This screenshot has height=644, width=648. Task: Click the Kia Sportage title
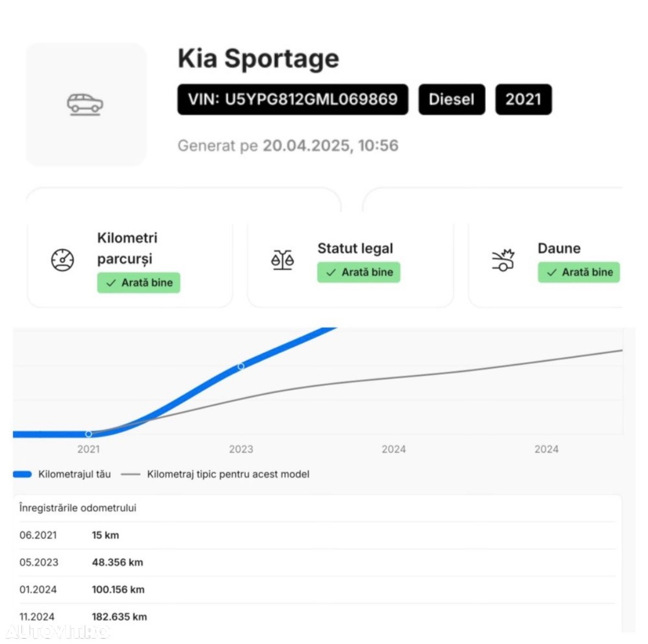pos(258,58)
